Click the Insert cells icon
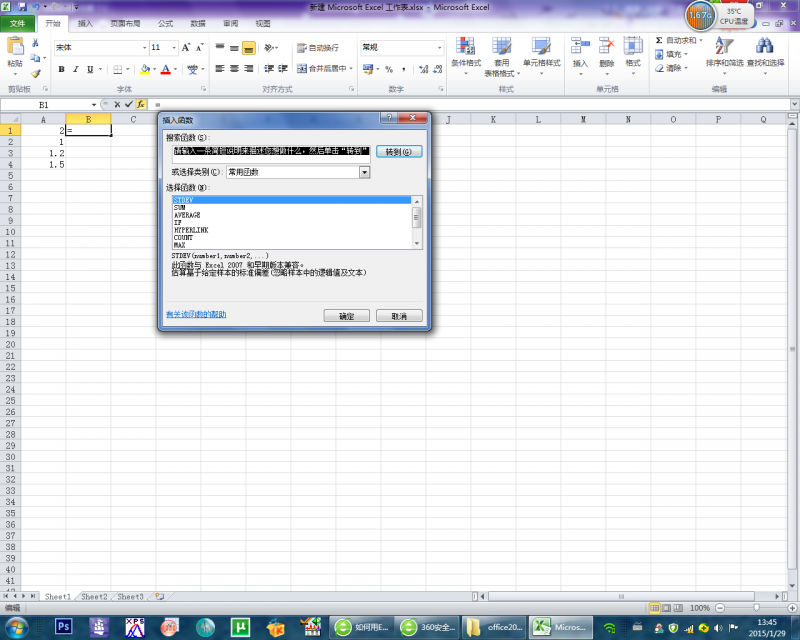Viewport: 800px width, 640px height. 580,46
